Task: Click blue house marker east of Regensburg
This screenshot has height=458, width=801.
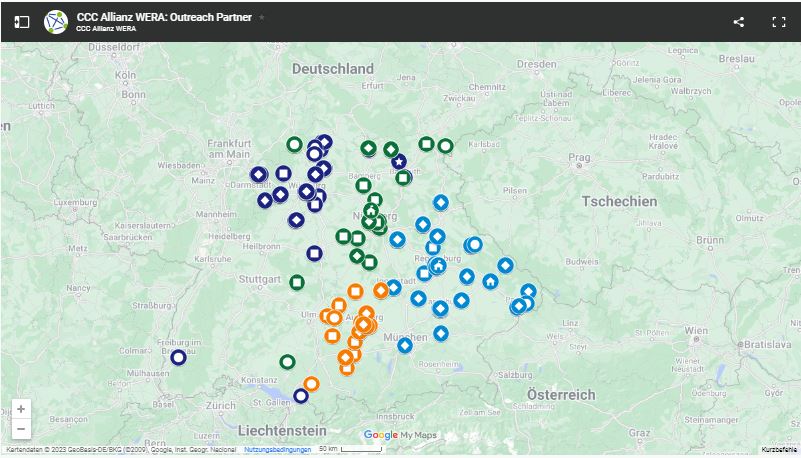Action: (490, 281)
